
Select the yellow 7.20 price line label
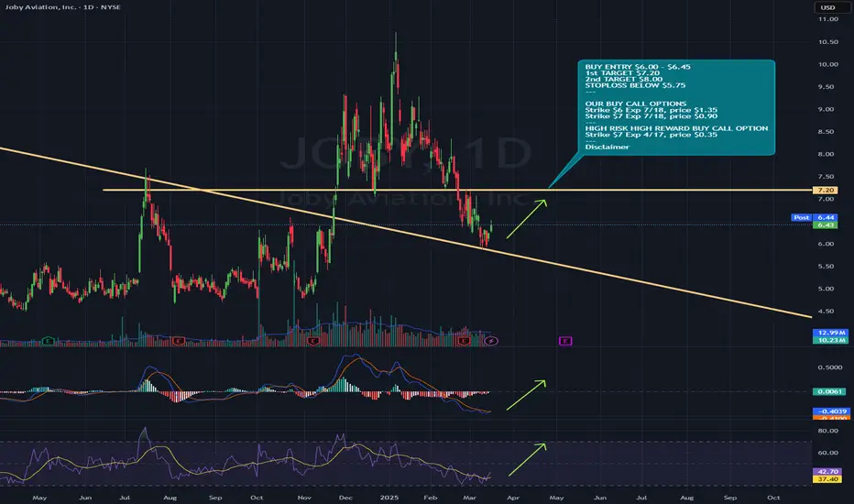coord(825,191)
